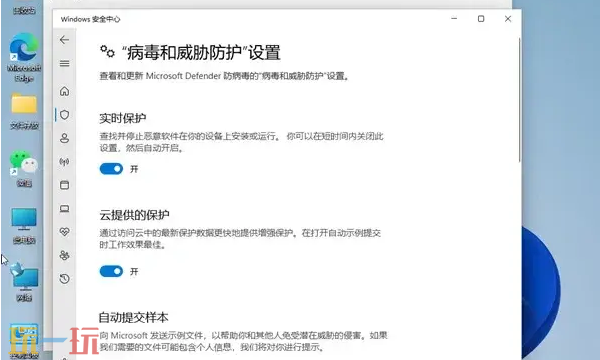Click the 开 label beside 实时保护 toggle
The height and width of the screenshot is (360, 600).
(134, 169)
